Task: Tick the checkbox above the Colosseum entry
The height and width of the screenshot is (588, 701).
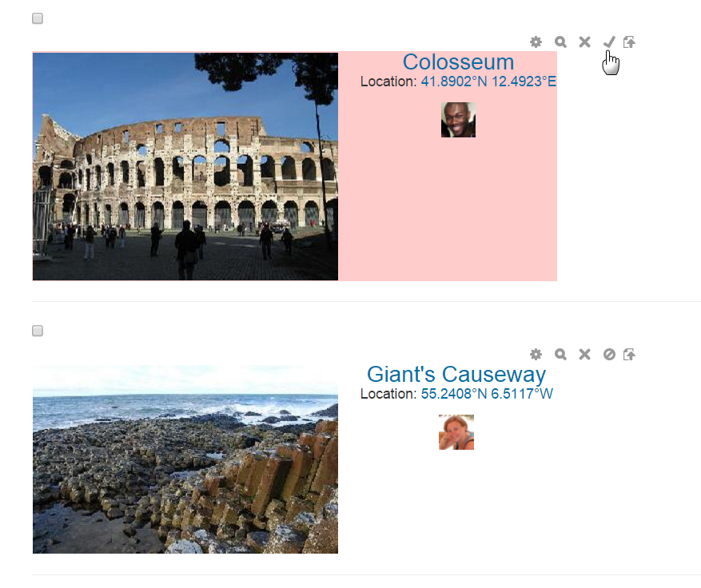Action: coord(38,18)
